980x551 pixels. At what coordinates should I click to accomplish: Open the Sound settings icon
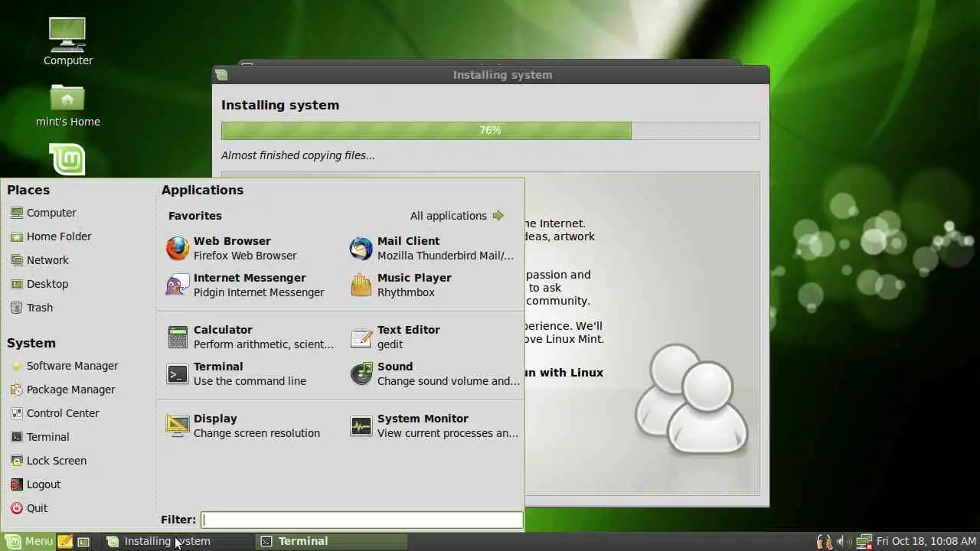point(361,373)
